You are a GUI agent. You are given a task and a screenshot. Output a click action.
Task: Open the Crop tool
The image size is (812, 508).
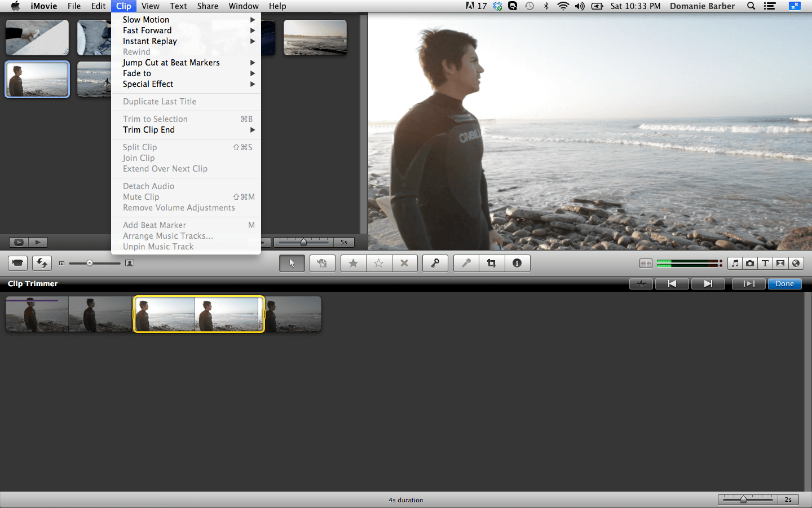tap(491, 263)
